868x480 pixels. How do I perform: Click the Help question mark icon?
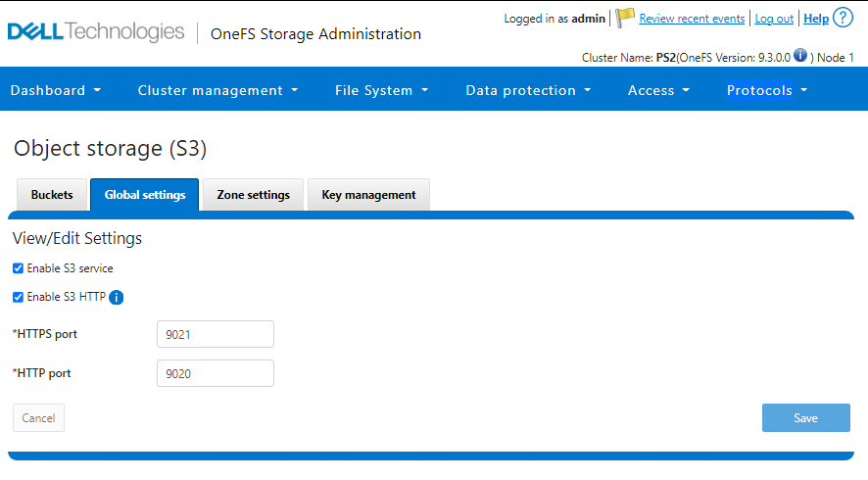(843, 18)
